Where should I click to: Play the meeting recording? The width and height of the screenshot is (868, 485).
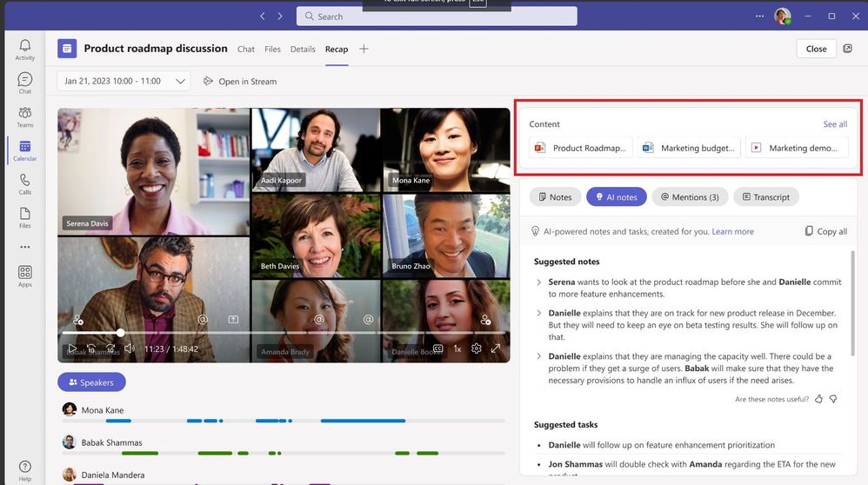click(x=72, y=349)
